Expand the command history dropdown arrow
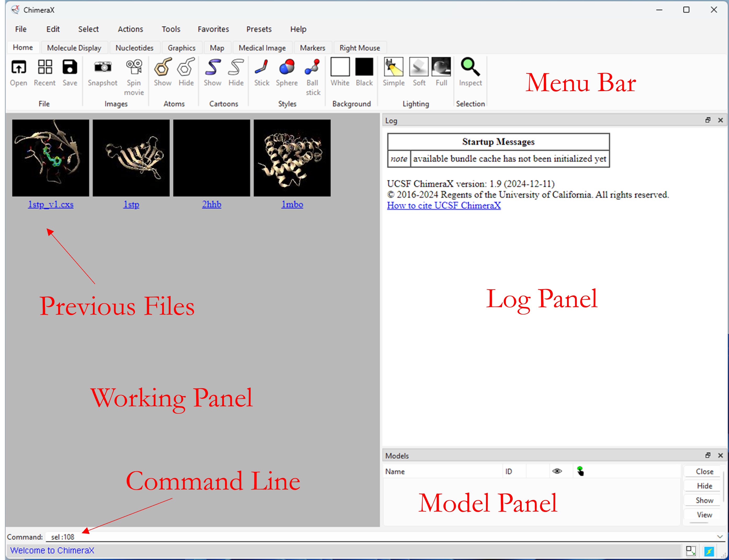 tap(720, 537)
